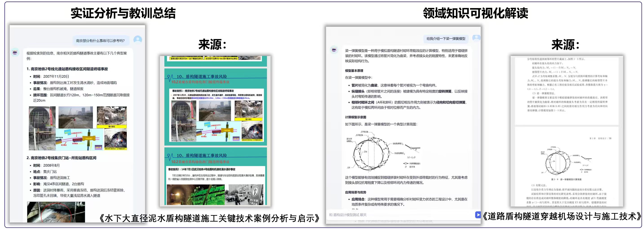Click the title '领域知识可视化解读'
The image size is (644, 229).
tap(475, 13)
